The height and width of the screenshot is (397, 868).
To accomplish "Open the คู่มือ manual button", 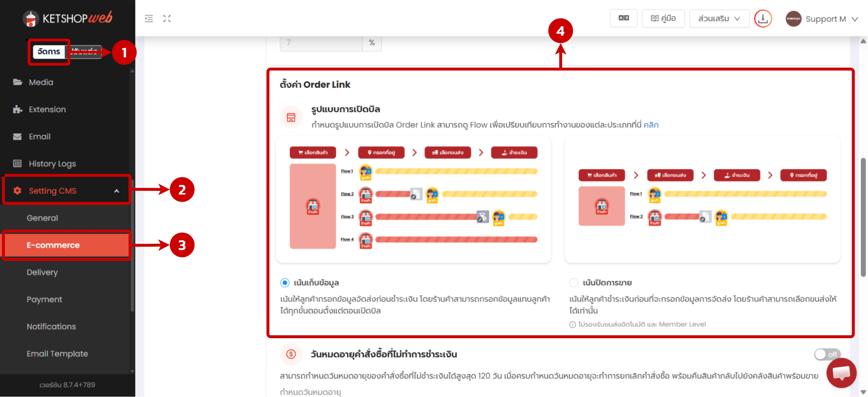I will (663, 19).
